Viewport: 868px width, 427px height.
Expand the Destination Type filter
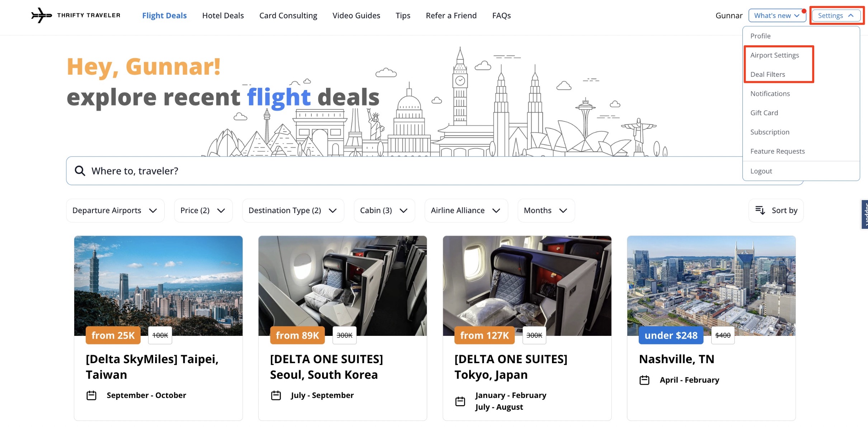click(292, 210)
